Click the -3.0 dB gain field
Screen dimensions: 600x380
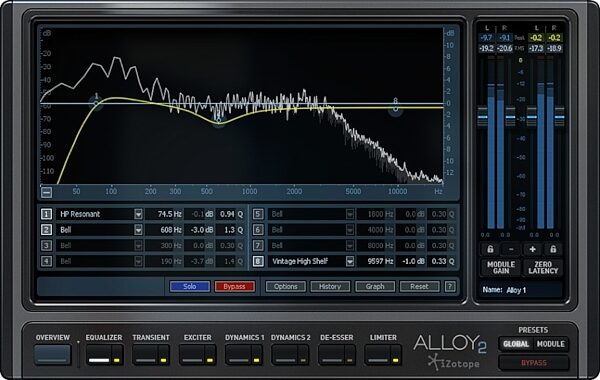[x=199, y=230]
